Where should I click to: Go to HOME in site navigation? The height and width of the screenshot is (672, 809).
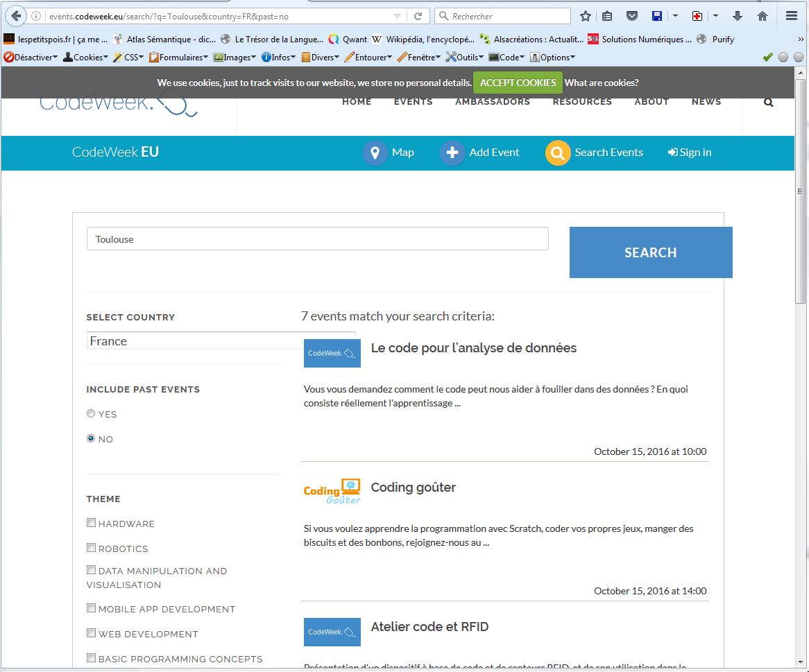click(x=357, y=102)
